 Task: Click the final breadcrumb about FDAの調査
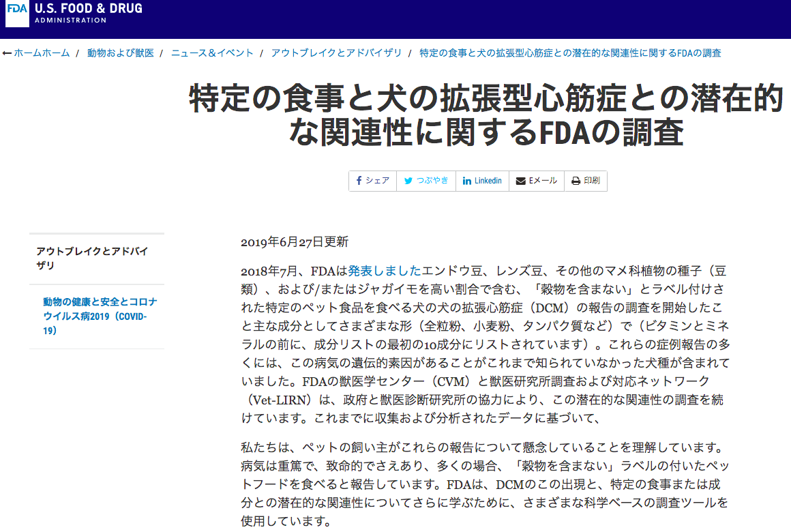coord(570,53)
